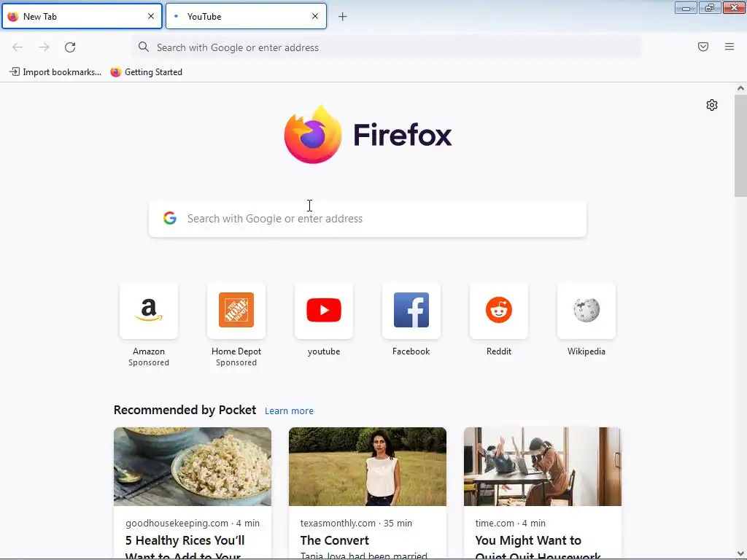The width and height of the screenshot is (747, 560).
Task: Click the forward navigation arrow
Action: tap(44, 47)
